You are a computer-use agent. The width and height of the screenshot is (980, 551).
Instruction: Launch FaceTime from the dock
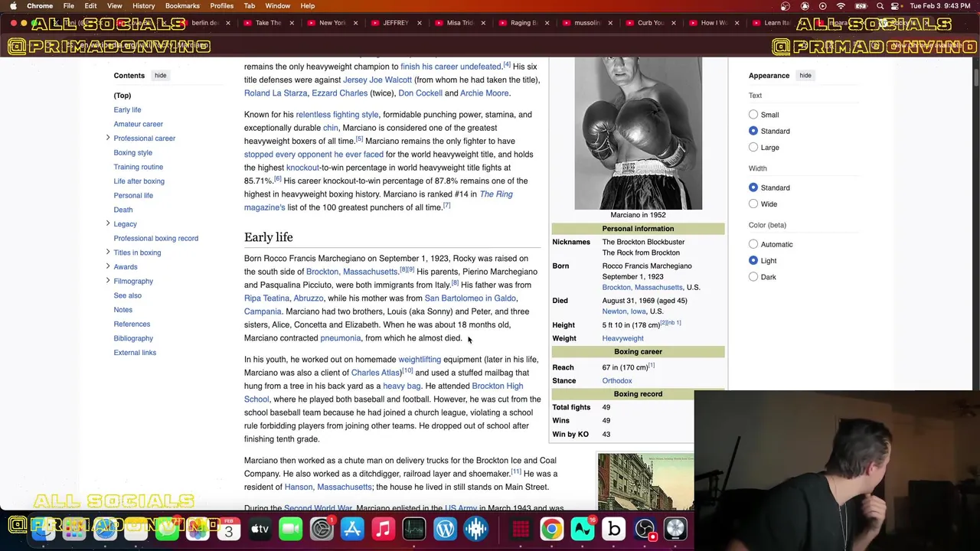291,529
